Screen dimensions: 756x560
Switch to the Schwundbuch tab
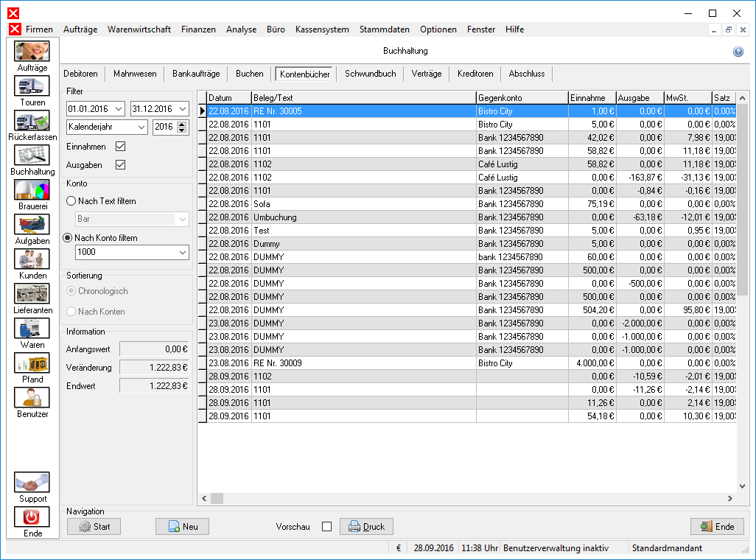(x=371, y=74)
